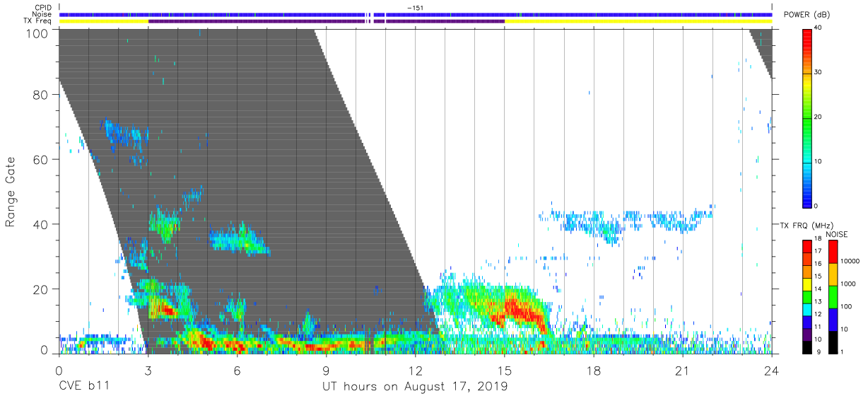Click the 17 tick on TX FRQ scale
868x401 pixels.
[x=818, y=251]
